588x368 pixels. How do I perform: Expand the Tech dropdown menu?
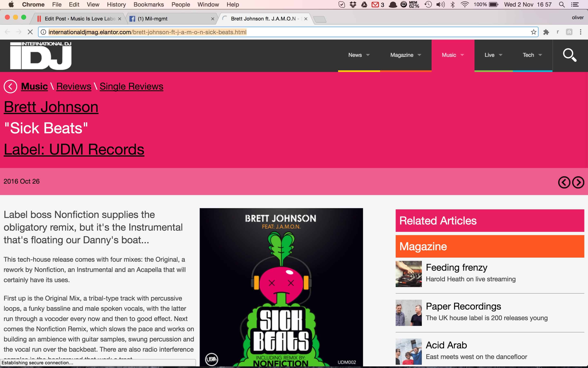pos(533,55)
